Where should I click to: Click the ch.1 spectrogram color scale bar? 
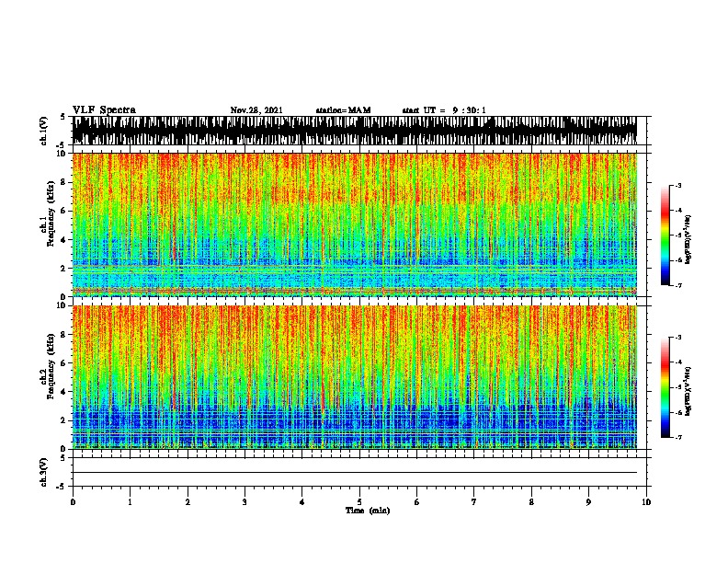pos(665,236)
